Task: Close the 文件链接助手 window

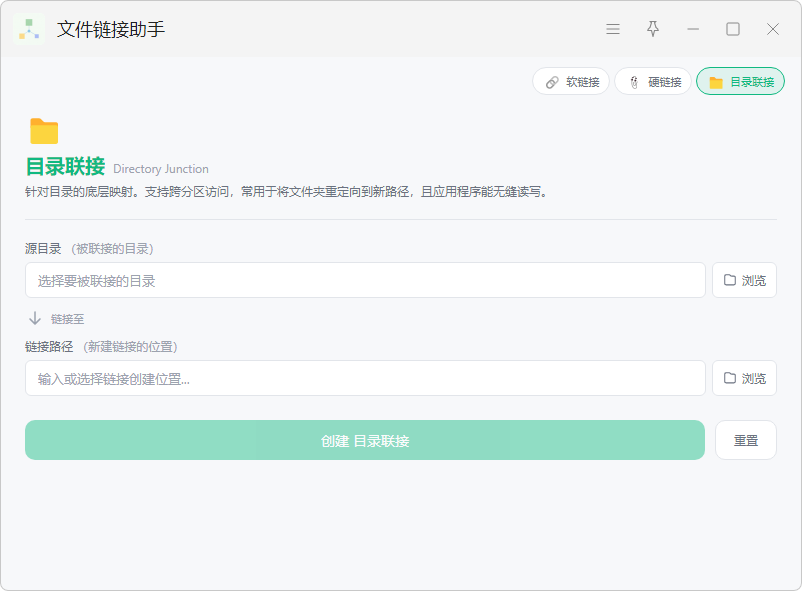Action: pyautogui.click(x=773, y=29)
